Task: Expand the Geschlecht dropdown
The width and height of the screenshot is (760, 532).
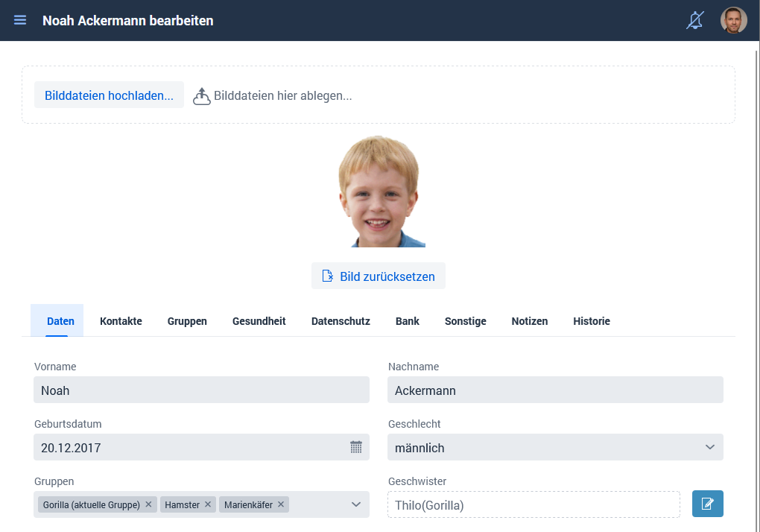Action: click(709, 447)
